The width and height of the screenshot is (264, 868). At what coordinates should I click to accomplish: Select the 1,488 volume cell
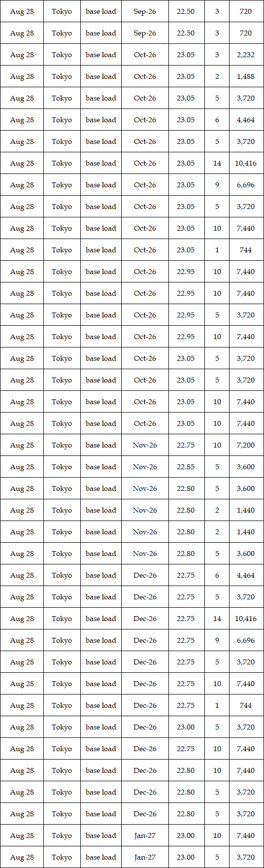tap(246, 76)
